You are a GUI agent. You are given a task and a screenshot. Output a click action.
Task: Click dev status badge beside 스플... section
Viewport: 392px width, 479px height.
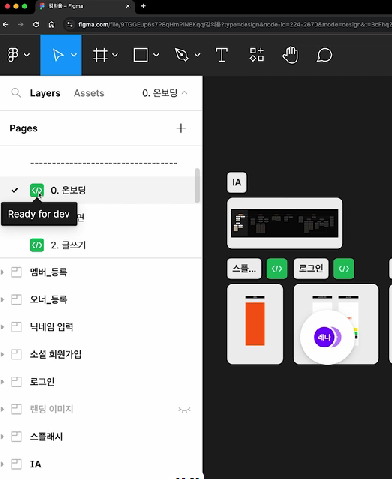(277, 268)
